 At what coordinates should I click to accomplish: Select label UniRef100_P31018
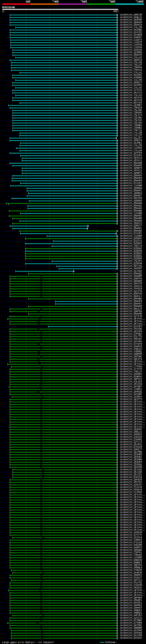(131, 542)
